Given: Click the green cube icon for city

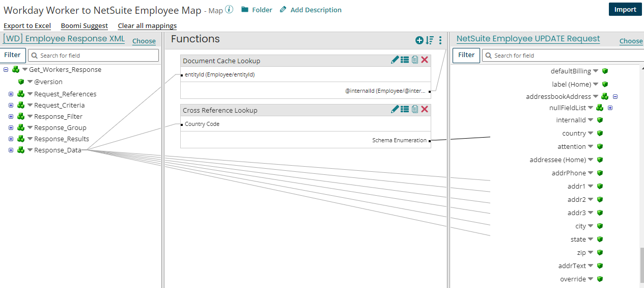Looking at the screenshot, I should click(x=600, y=226).
